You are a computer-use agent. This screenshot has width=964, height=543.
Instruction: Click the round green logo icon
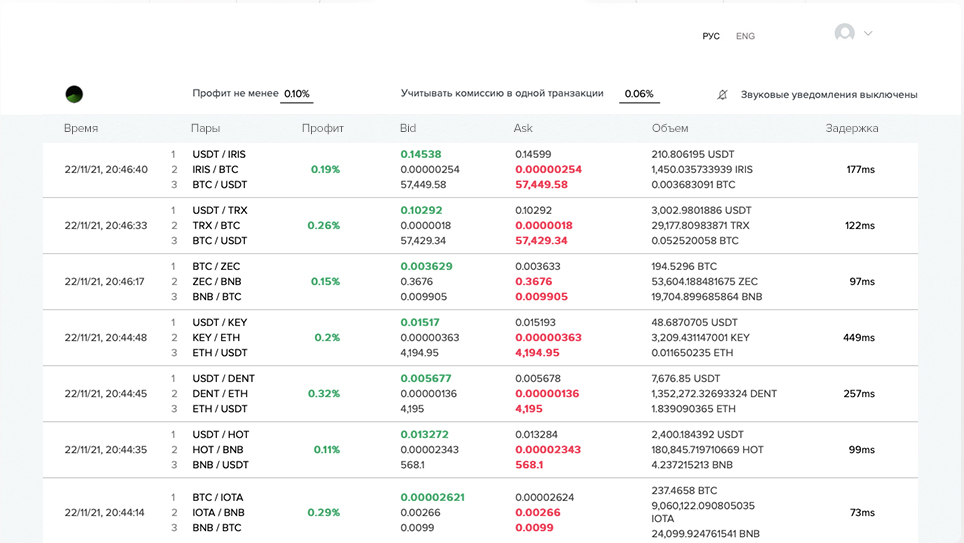(74, 94)
